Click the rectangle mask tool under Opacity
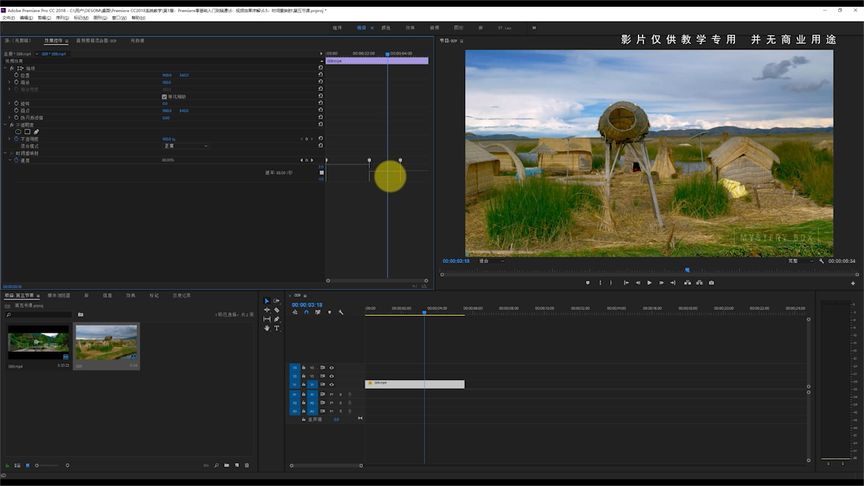The image size is (864, 486). 27,131
